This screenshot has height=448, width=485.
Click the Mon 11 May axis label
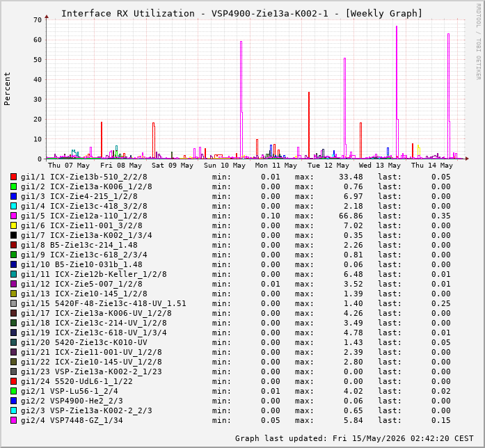coord(276,166)
